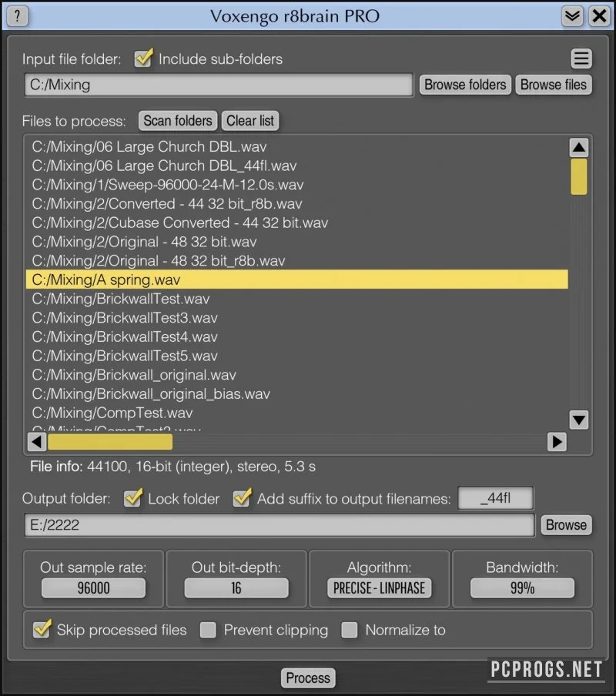Click the Clear list button
The image size is (616, 696).
coord(250,121)
